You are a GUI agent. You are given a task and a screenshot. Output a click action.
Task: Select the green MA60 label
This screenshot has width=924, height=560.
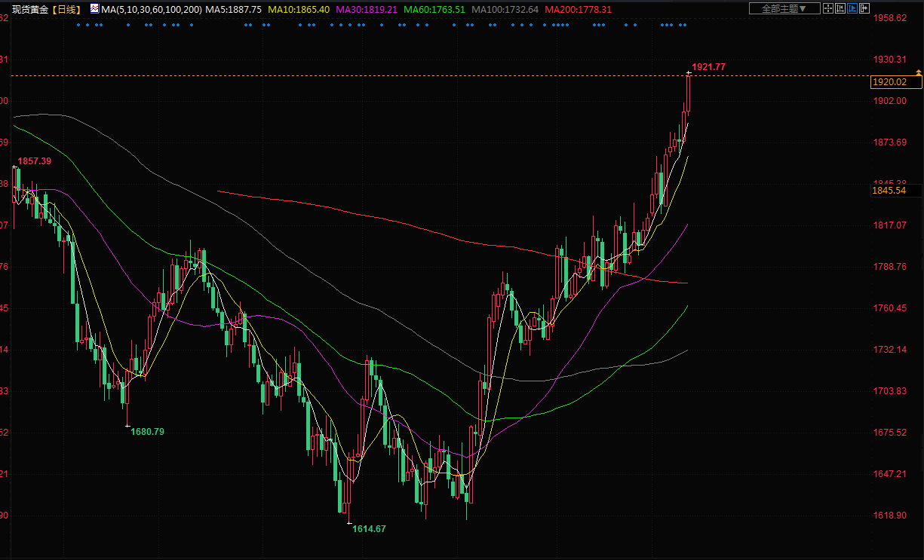pos(434,9)
